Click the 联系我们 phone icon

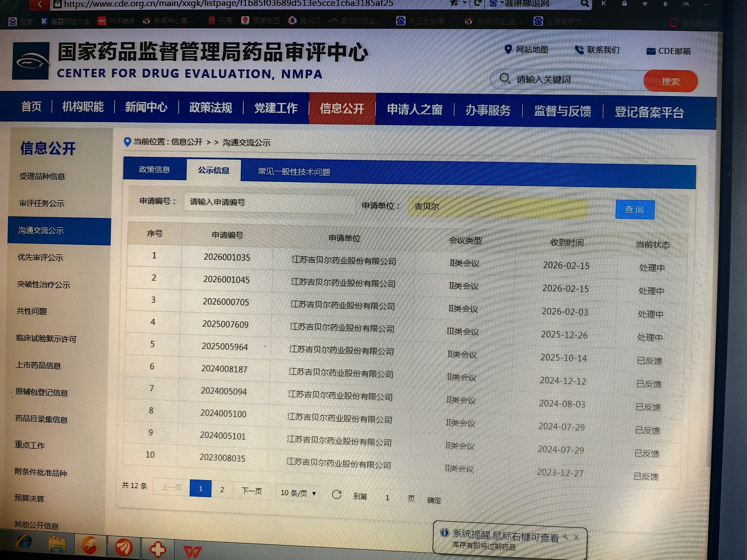[579, 50]
